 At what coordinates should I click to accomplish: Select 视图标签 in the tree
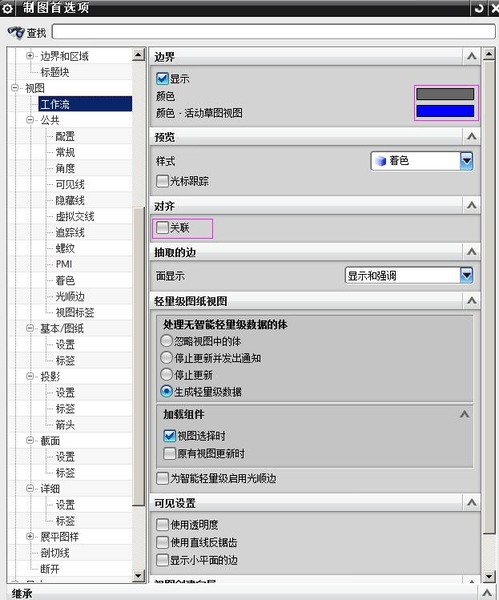point(75,313)
